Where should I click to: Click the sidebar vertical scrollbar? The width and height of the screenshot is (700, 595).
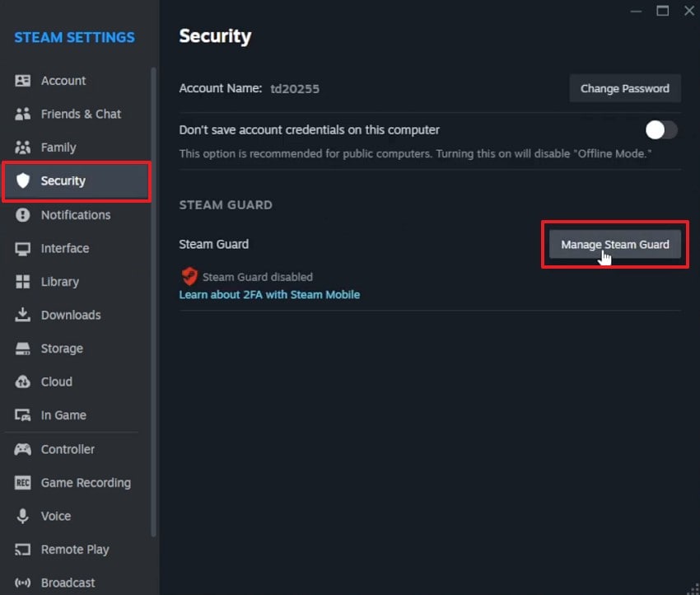click(153, 302)
